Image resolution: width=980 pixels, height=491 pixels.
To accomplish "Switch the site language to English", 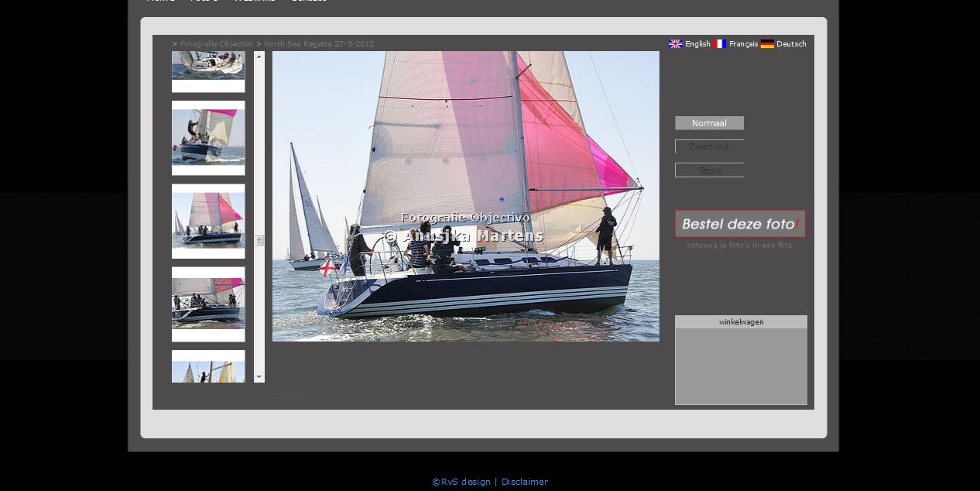I will pos(690,44).
